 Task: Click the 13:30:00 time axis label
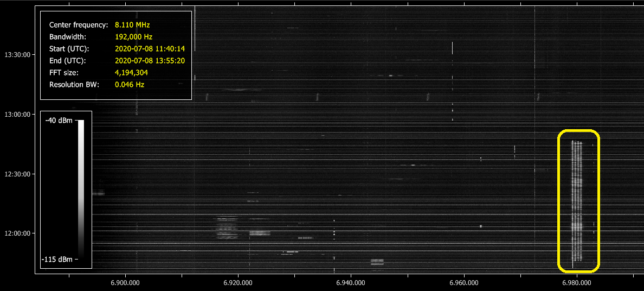click(x=17, y=54)
